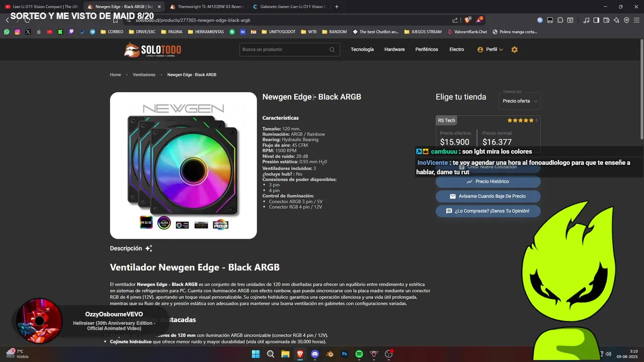The height and width of the screenshot is (362, 644).
Task: Open the DRIVE/EXC bookmarks folder
Action: pyautogui.click(x=142, y=32)
